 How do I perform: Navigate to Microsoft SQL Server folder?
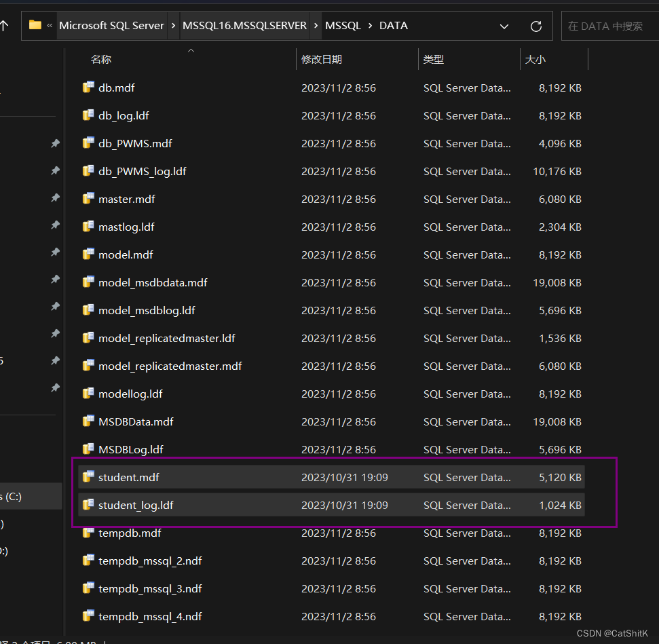[111, 26]
